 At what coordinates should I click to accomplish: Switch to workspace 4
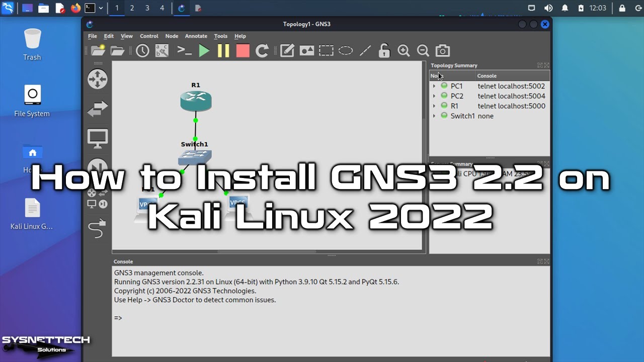pos(162,8)
